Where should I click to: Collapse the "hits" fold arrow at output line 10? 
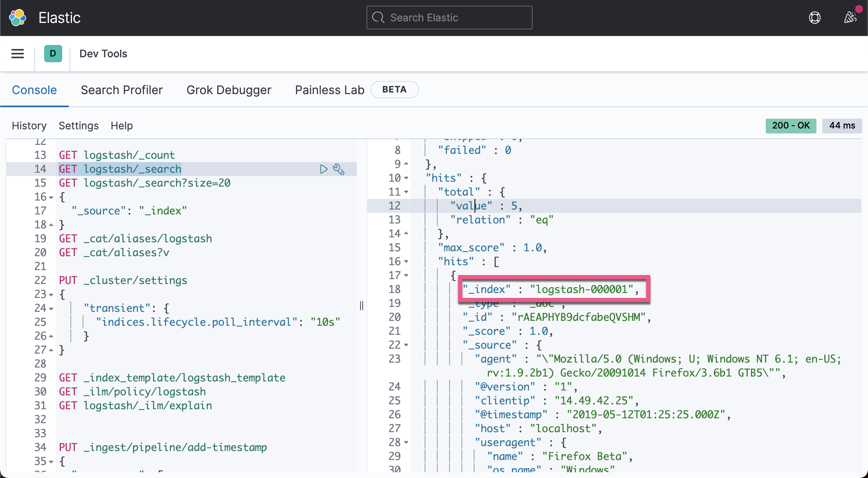click(x=406, y=178)
